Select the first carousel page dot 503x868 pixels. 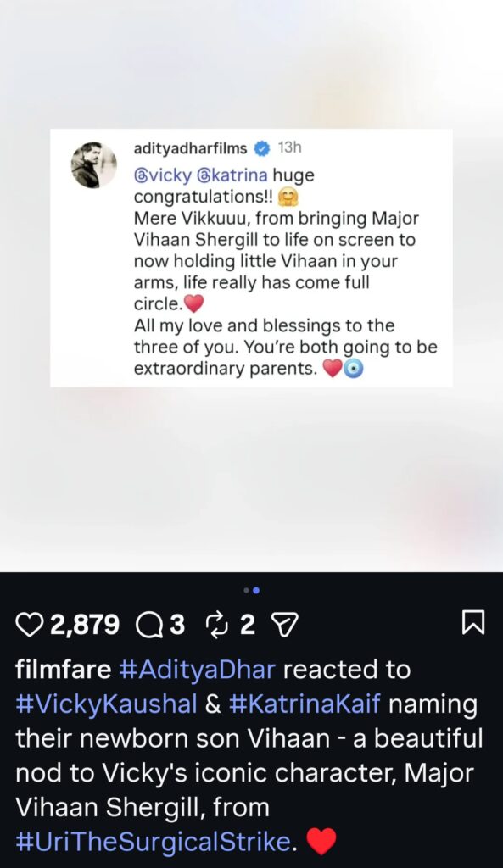tap(247, 591)
